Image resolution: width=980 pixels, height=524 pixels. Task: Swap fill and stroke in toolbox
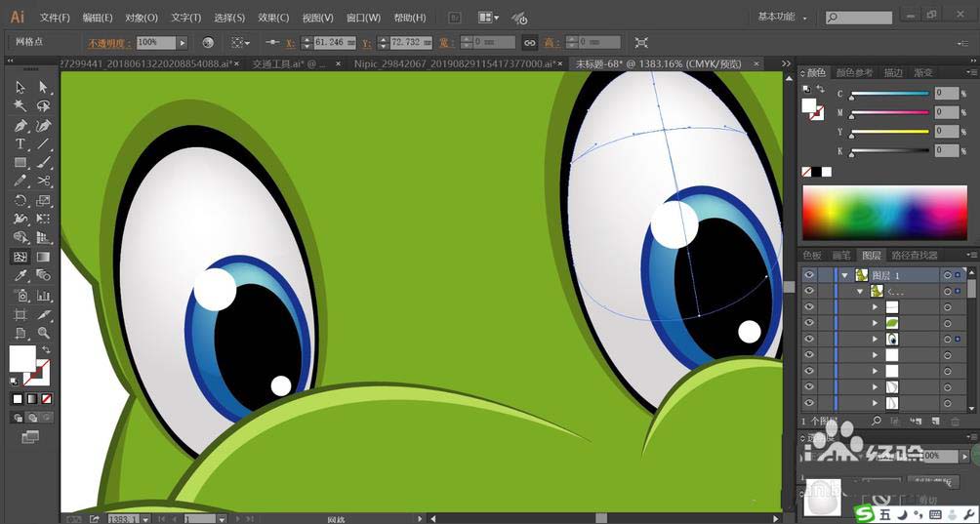pyautogui.click(x=46, y=350)
